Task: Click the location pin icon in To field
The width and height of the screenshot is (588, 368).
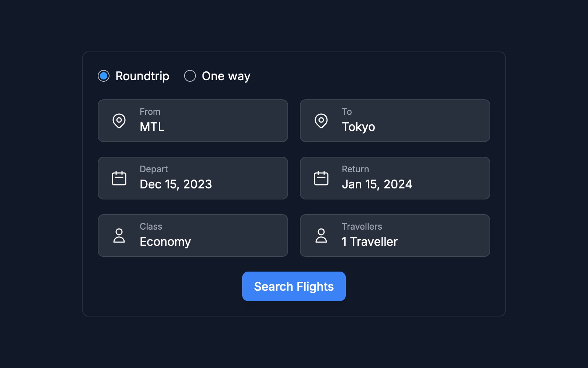Action: pos(321,120)
